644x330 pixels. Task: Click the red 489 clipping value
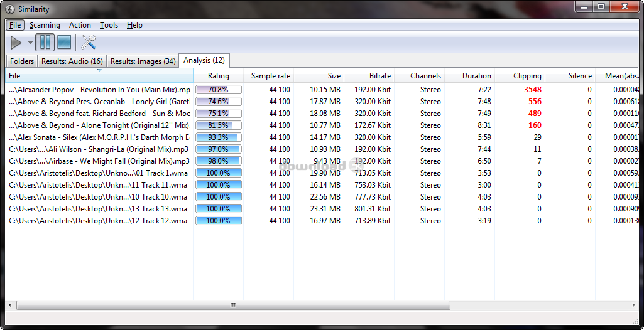[535, 113]
